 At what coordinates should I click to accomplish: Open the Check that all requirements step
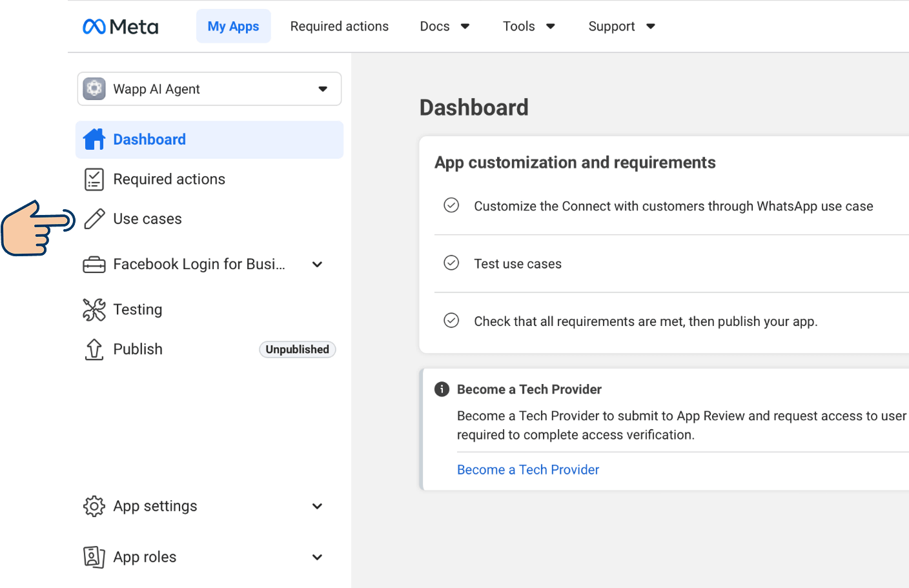click(646, 321)
